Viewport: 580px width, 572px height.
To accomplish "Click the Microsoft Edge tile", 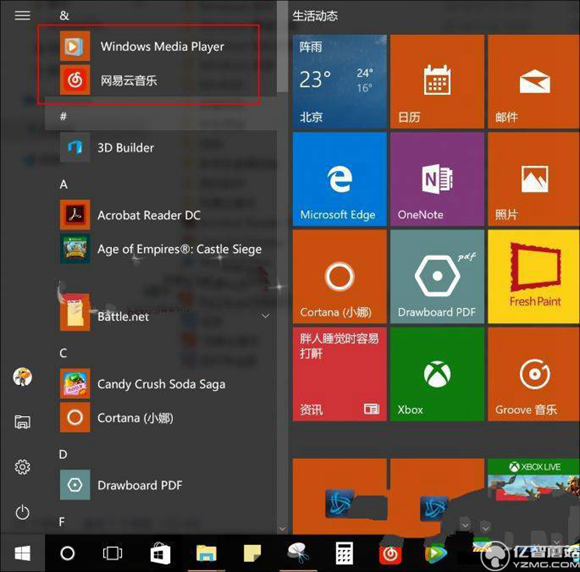I will (339, 179).
